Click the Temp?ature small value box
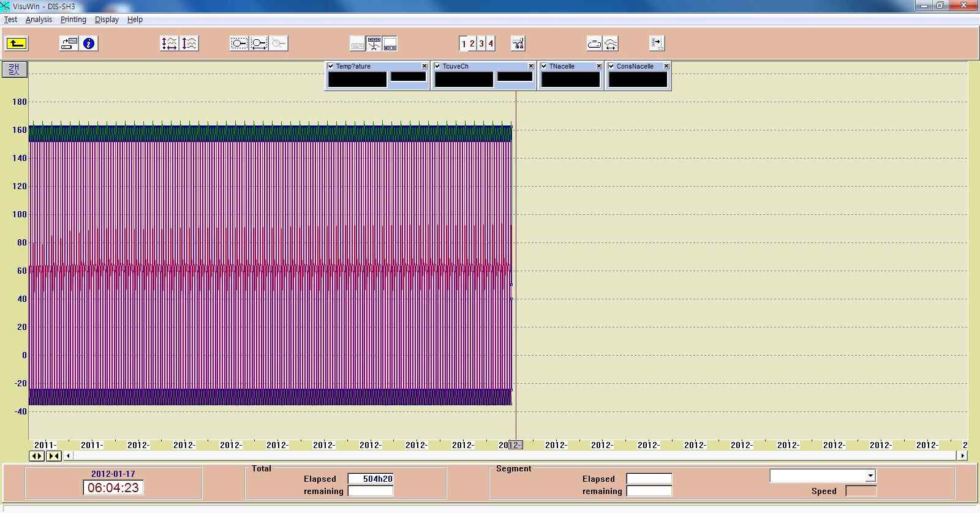 [x=408, y=77]
